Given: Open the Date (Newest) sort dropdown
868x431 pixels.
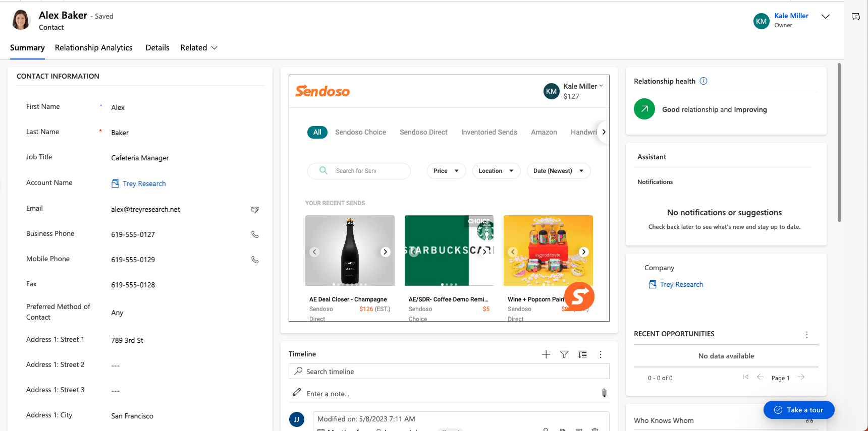Looking at the screenshot, I should tap(559, 171).
